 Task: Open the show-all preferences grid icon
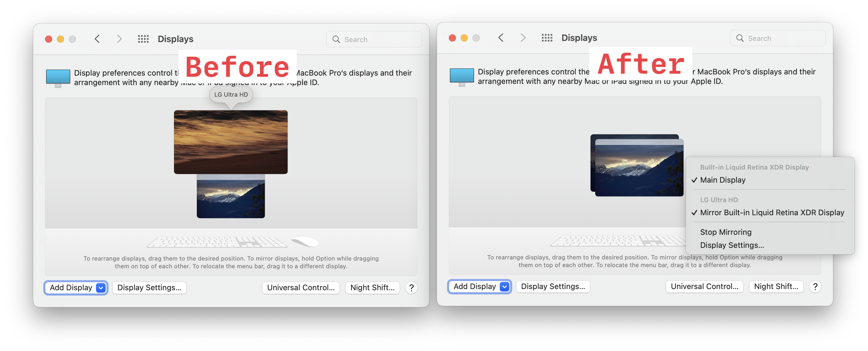pyautogui.click(x=143, y=39)
